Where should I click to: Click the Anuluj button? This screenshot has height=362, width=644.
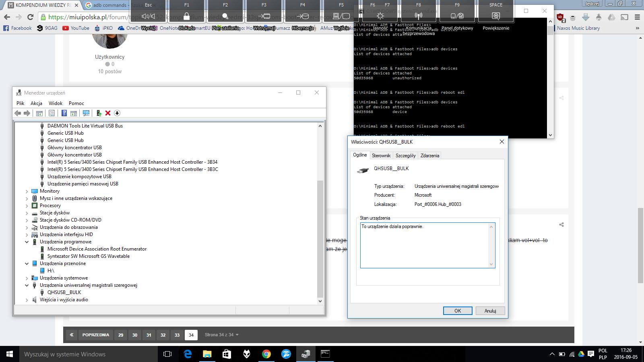click(490, 311)
